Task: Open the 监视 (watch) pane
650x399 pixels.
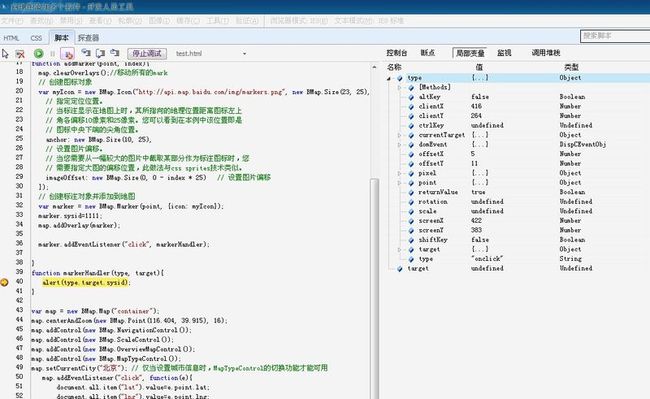Action: pos(504,53)
